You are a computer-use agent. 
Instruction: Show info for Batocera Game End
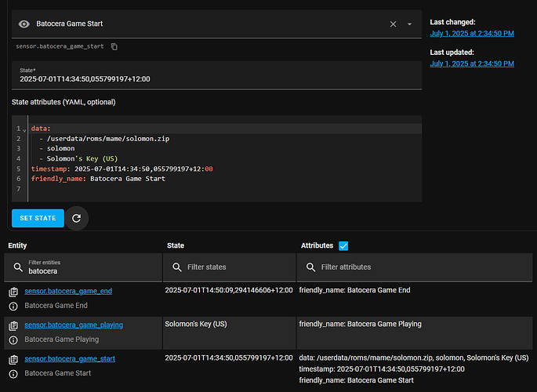point(13,306)
